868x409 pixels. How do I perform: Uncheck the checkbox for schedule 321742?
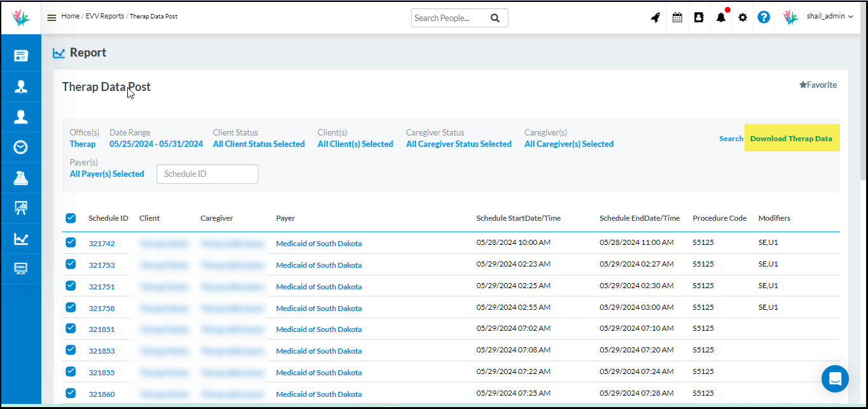[71, 242]
